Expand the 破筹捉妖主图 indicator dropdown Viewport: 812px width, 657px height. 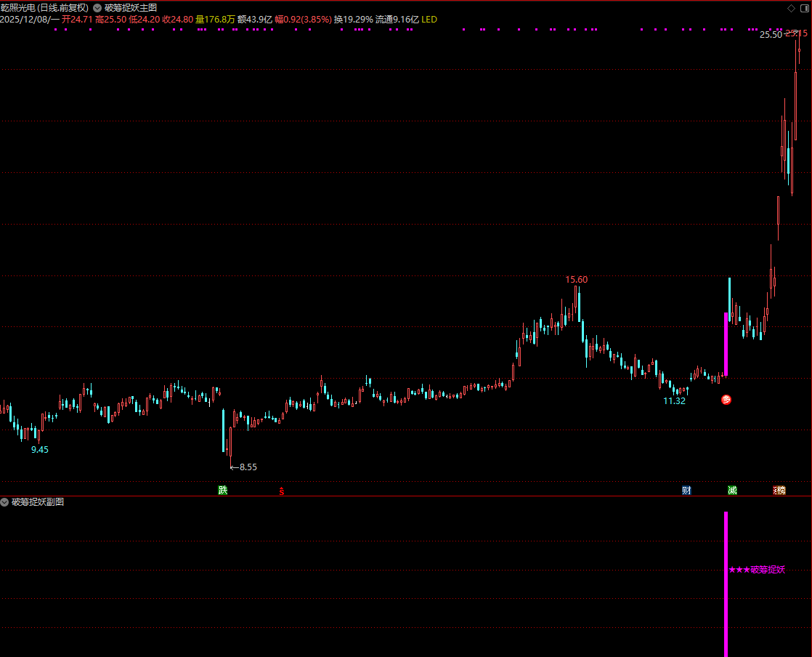tap(98, 7)
